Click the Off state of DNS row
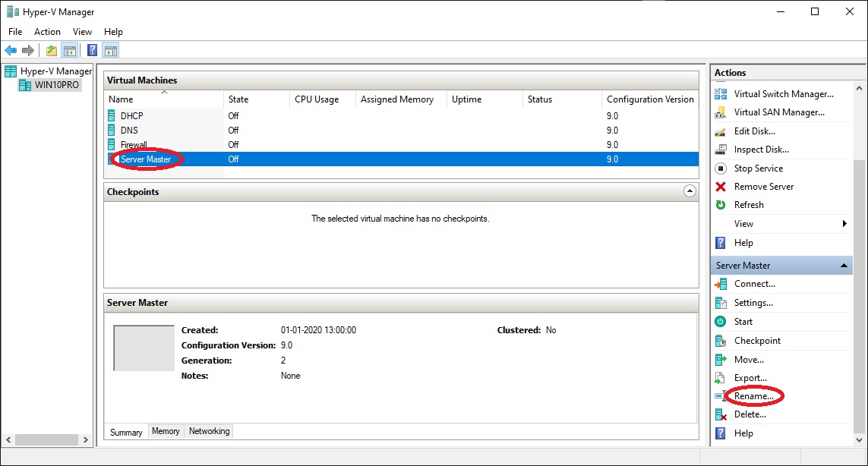The width and height of the screenshot is (868, 466). point(233,130)
